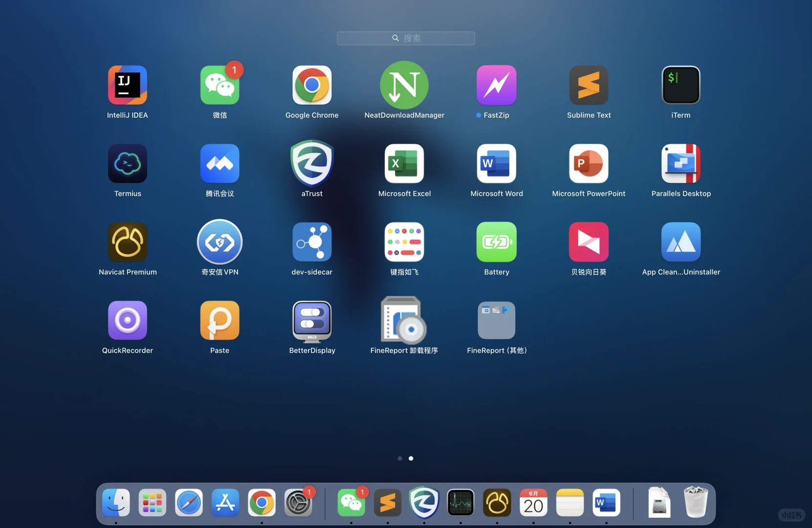
Task: Open Finder from the Dock
Action: pos(116,503)
